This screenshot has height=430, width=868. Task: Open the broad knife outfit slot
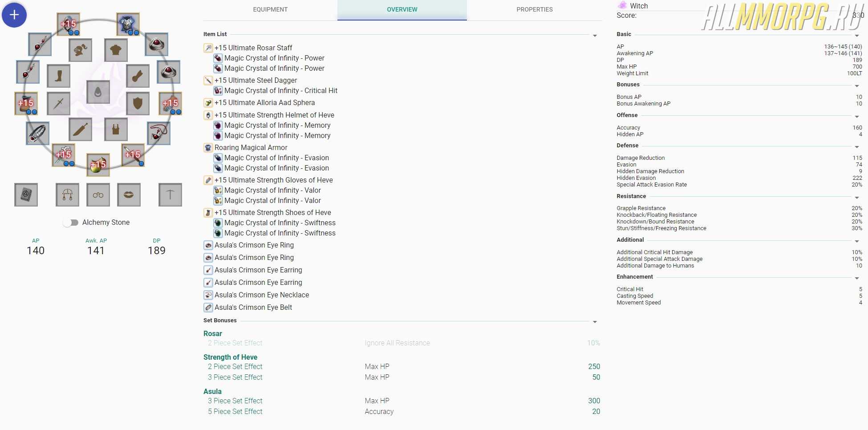click(81, 130)
